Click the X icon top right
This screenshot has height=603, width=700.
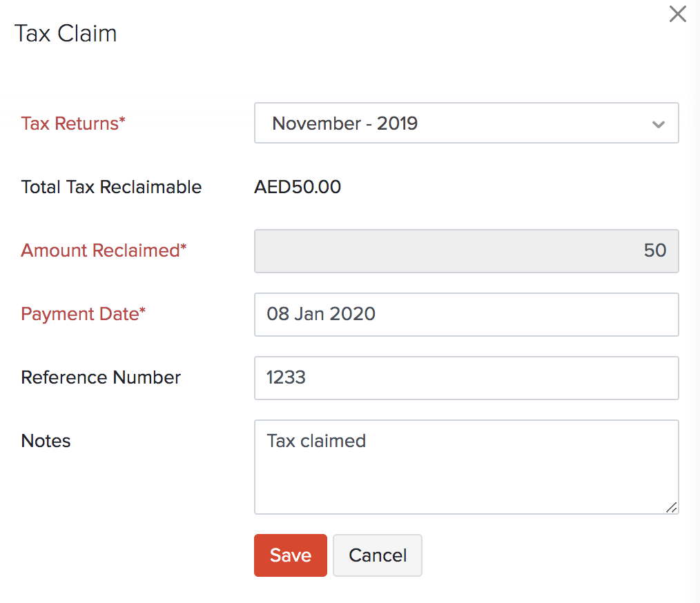coord(677,14)
